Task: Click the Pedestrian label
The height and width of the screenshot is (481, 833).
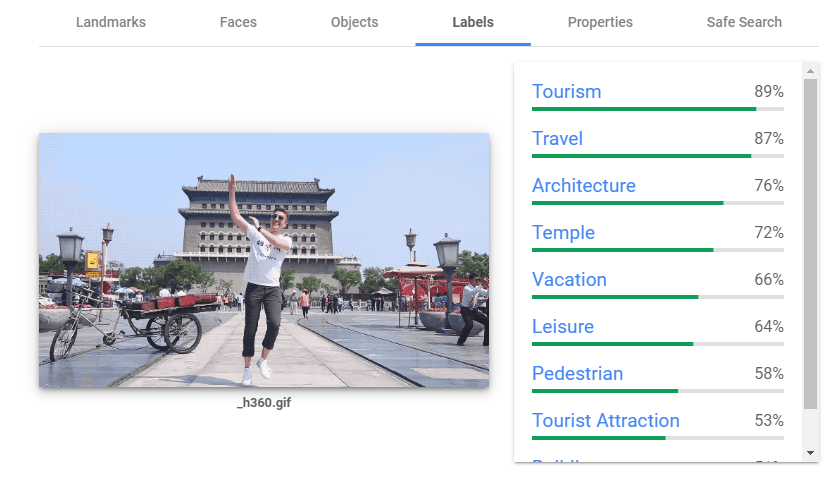Action: [577, 374]
